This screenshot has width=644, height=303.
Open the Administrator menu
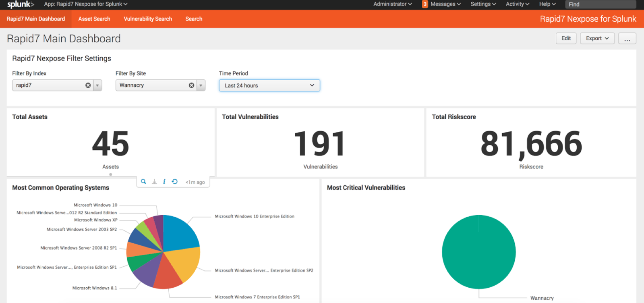click(392, 4)
